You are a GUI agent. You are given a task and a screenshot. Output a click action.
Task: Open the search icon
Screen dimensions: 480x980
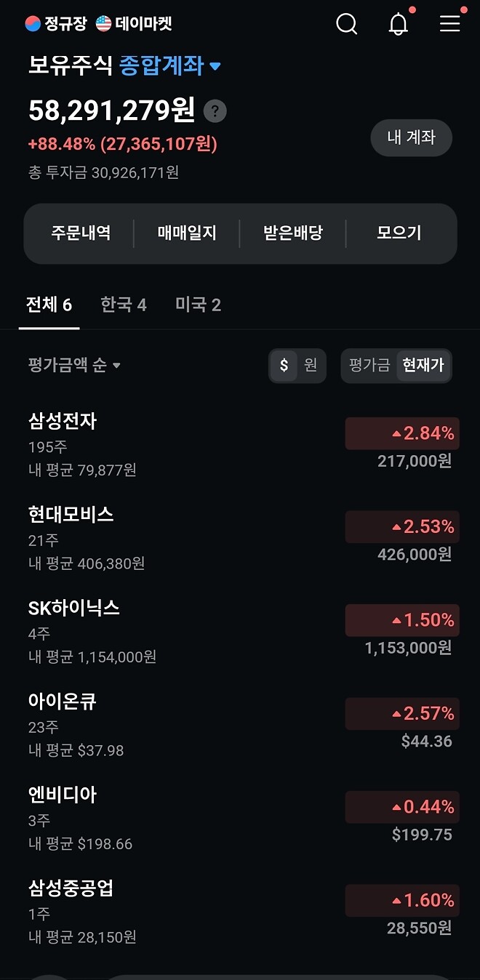tap(346, 23)
